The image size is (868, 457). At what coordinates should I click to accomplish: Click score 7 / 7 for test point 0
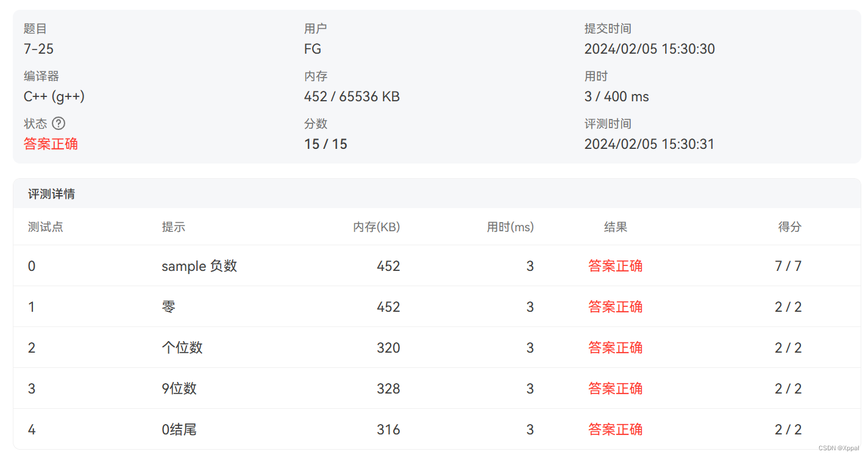tap(788, 266)
